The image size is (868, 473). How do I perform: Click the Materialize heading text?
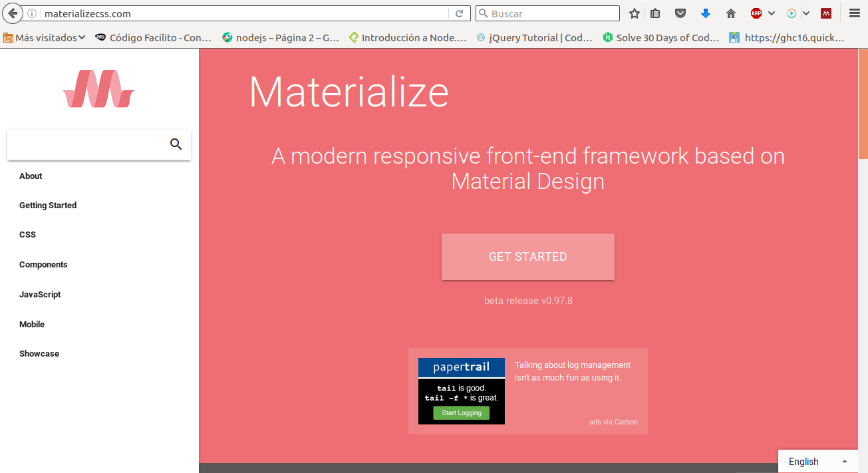(x=349, y=91)
